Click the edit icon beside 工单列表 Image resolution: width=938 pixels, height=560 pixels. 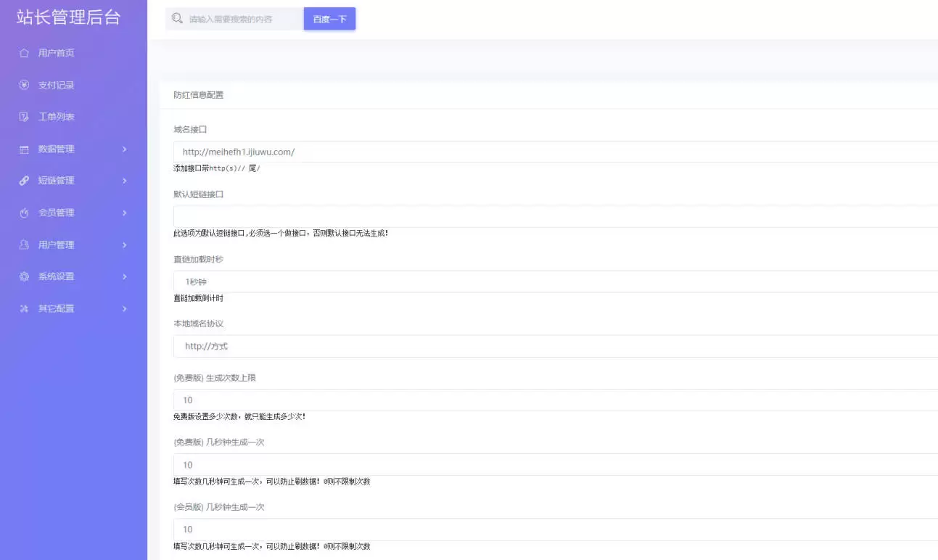click(24, 117)
